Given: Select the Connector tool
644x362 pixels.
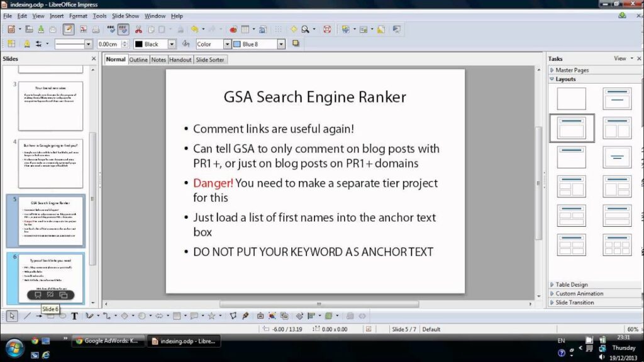Looking at the screenshot, I should pos(107,315).
